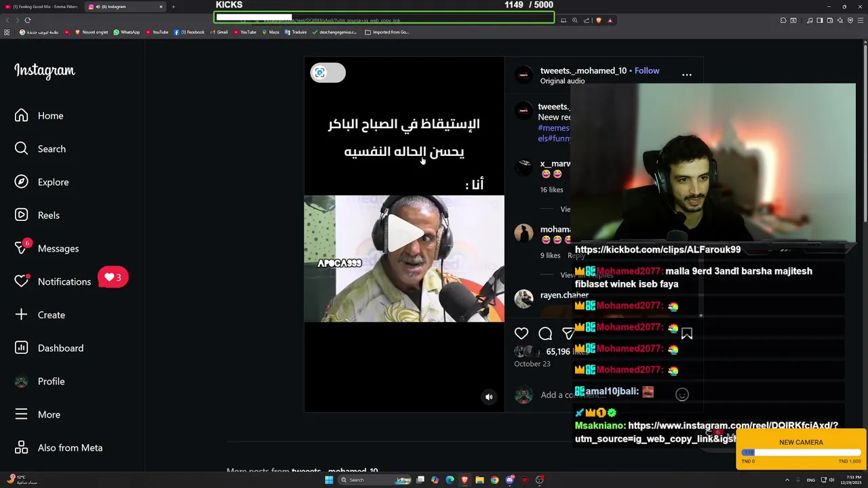Open the 7:51 PM taskbar clock
This screenshot has width=868, height=488.
tap(852, 480)
